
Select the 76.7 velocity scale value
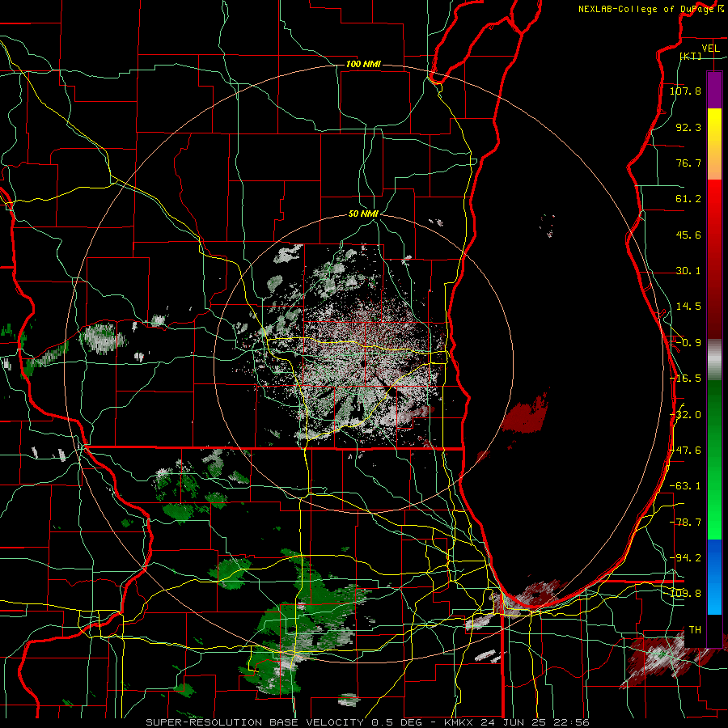coord(688,163)
